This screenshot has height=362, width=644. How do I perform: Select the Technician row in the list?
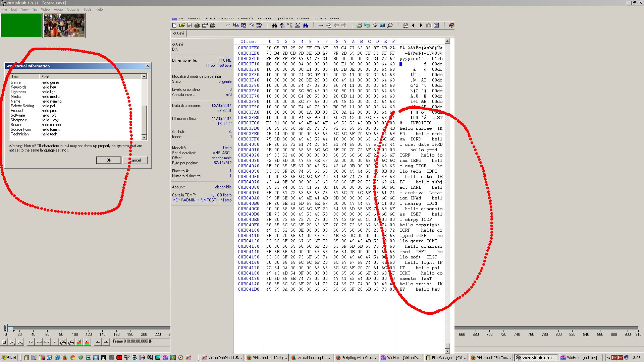click(x=75, y=134)
